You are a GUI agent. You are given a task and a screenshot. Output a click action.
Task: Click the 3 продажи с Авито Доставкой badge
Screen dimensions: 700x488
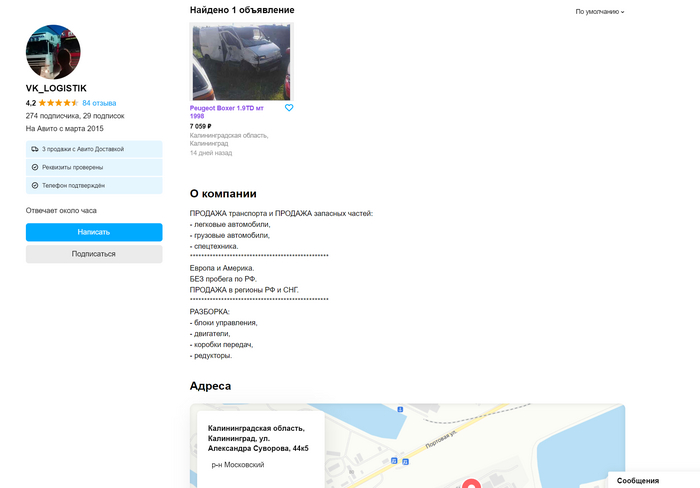(94, 149)
